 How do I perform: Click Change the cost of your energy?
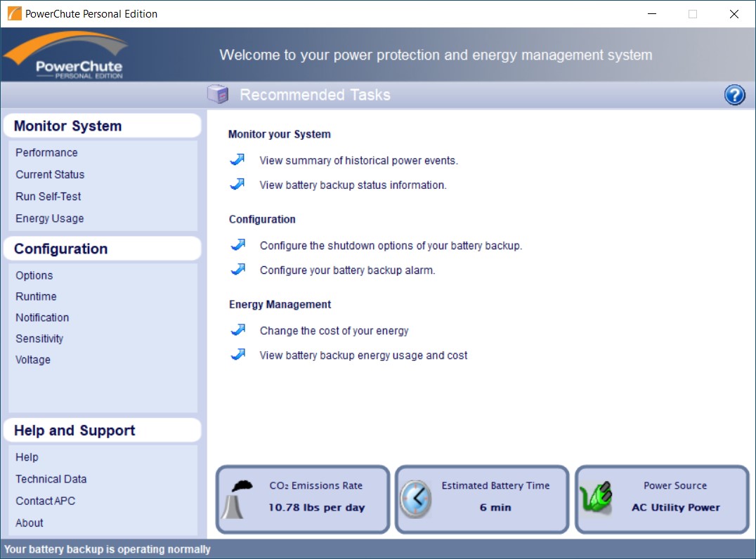click(x=334, y=331)
